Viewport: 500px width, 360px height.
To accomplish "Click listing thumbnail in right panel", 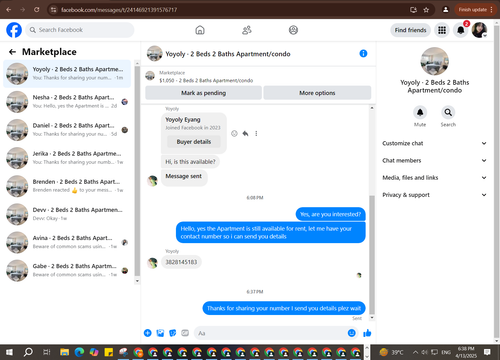I will pyautogui.click(x=435, y=61).
